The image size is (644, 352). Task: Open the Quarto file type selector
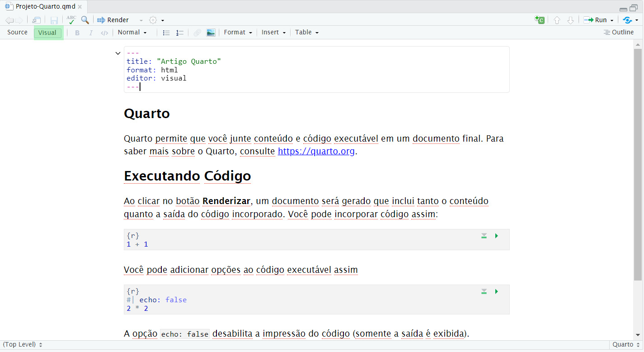626,345
